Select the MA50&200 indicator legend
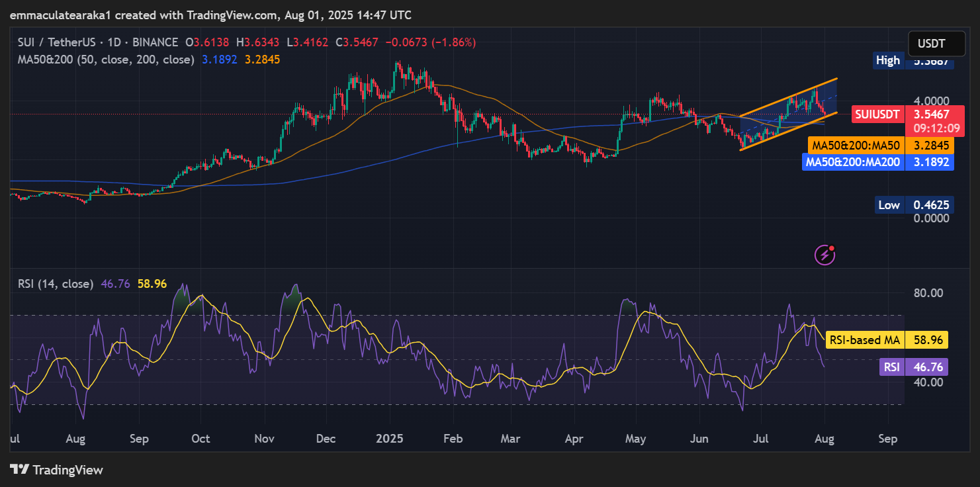 coord(106,60)
